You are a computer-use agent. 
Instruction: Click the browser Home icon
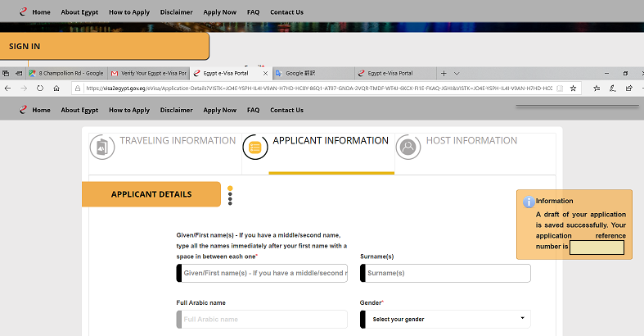point(56,88)
